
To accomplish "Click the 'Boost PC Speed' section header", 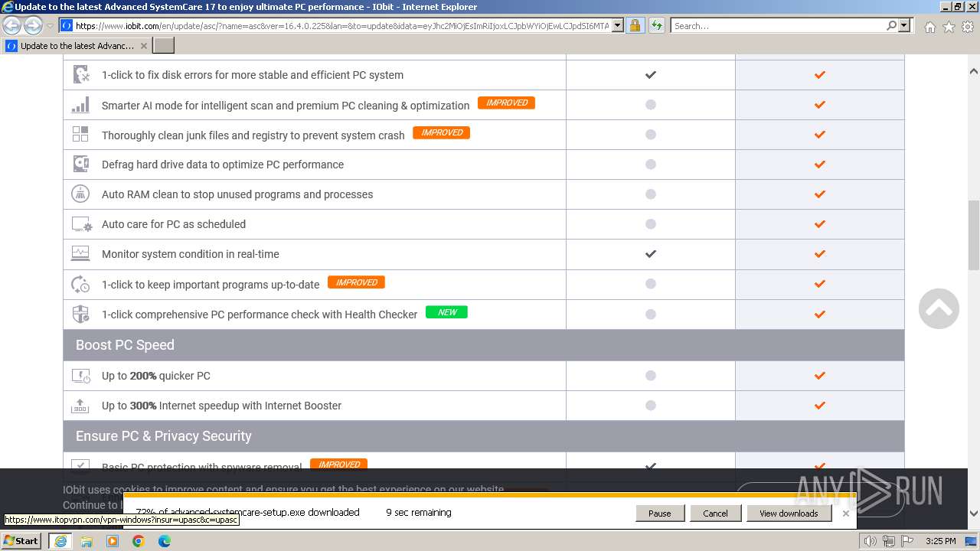I will pos(483,345).
